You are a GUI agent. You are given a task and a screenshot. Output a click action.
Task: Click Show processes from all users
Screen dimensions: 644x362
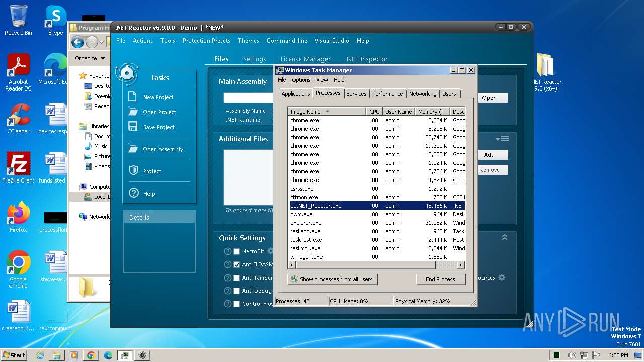click(332, 279)
